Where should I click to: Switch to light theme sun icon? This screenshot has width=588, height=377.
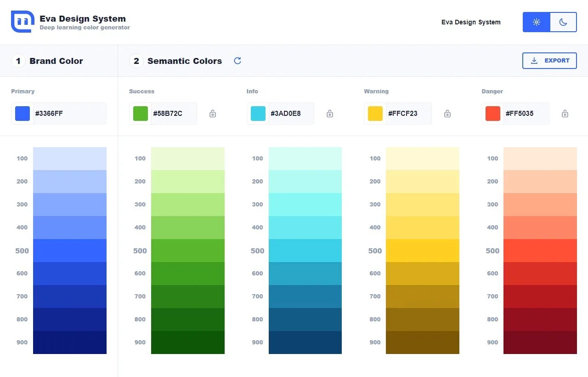coord(536,22)
